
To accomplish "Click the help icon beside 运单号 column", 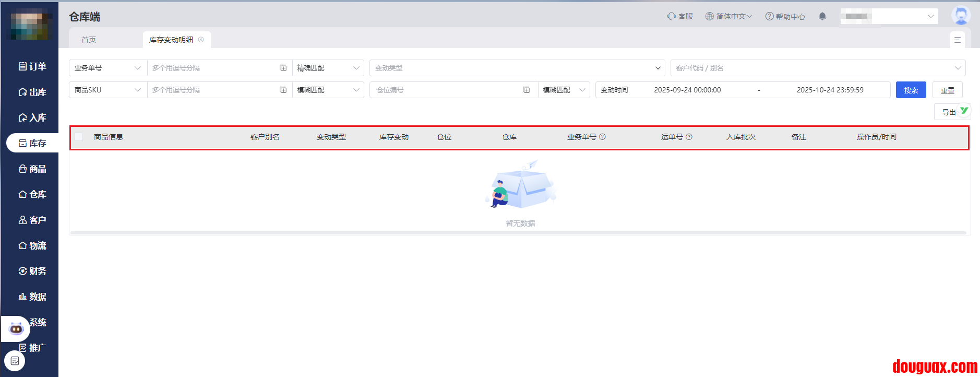I will [689, 137].
